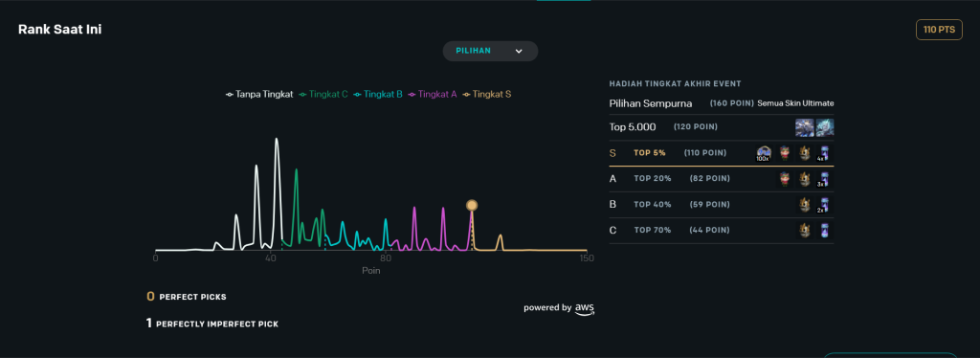This screenshot has width=980, height=358.
Task: Click the Teemo emote icon in the S tier row
Action: point(785,153)
